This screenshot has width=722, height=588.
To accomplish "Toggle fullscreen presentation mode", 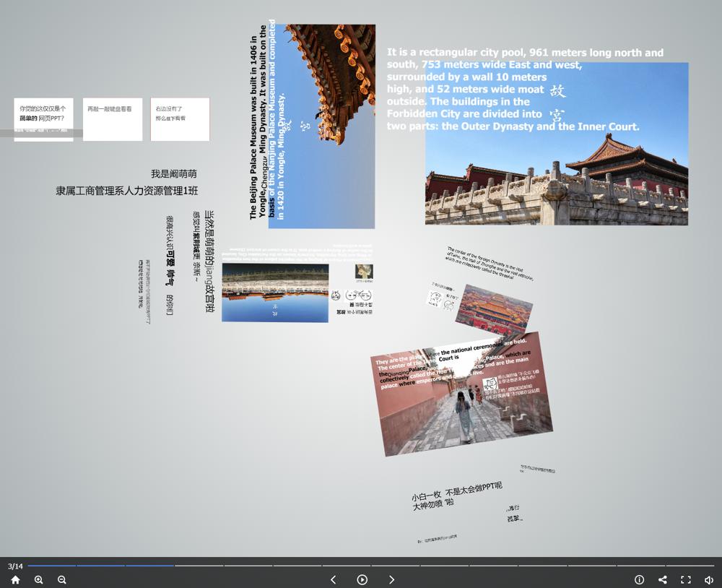I will (x=684, y=580).
